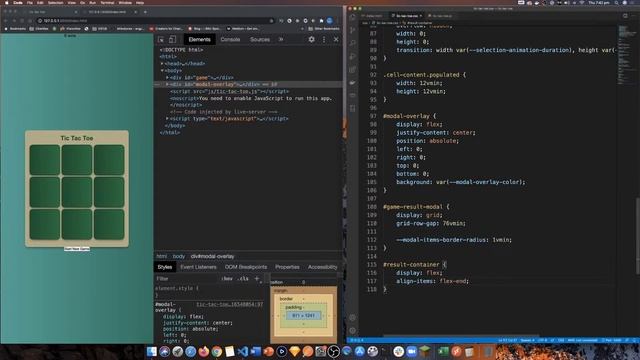Switch to the first VS Code editor tab
Viewport: 640px width, 360px height.
373,16
